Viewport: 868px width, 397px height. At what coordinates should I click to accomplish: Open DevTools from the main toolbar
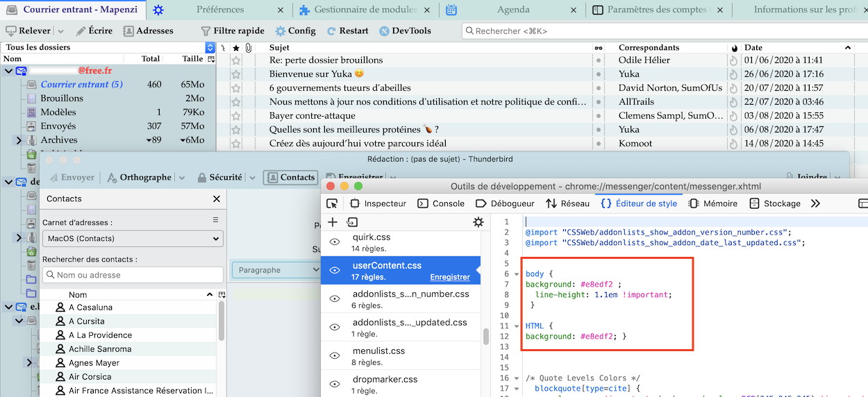point(406,31)
